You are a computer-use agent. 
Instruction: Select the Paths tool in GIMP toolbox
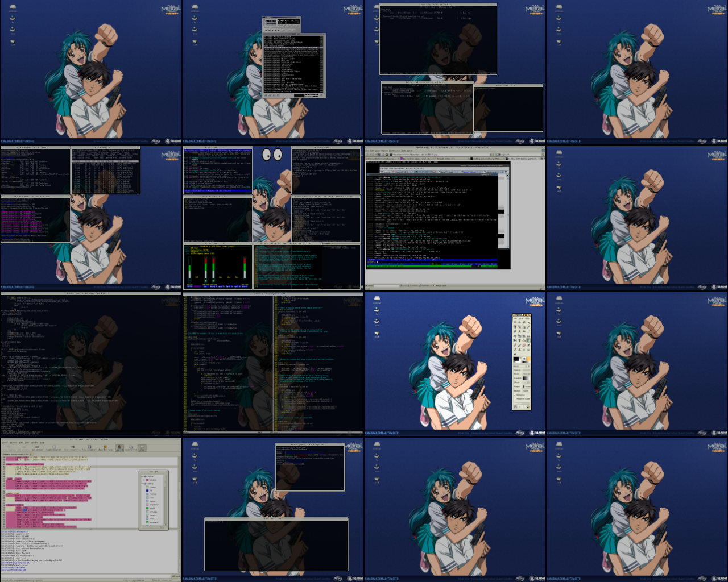(524, 327)
